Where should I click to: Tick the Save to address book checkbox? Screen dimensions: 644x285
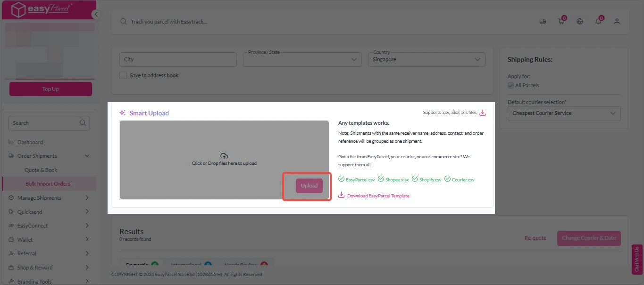pos(123,75)
